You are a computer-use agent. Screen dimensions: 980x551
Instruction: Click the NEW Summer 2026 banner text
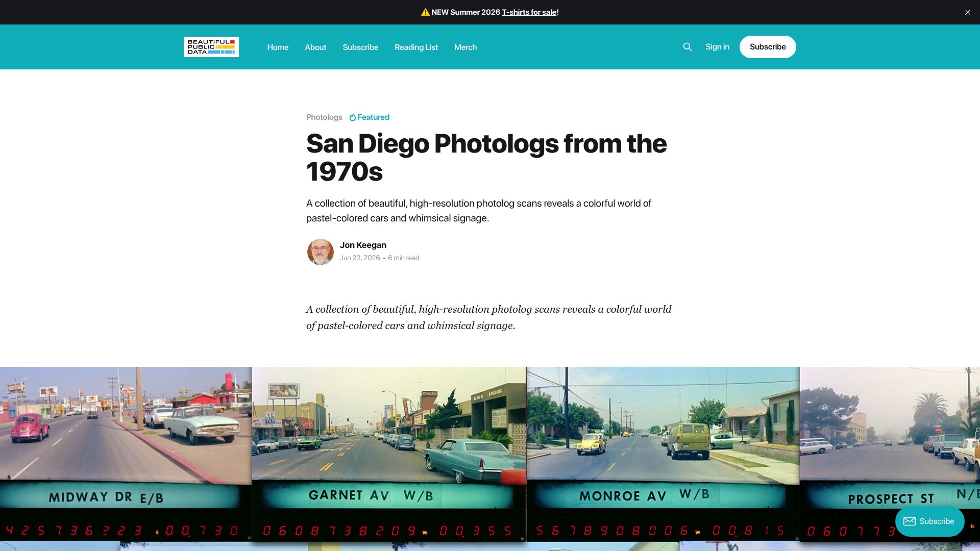click(465, 12)
